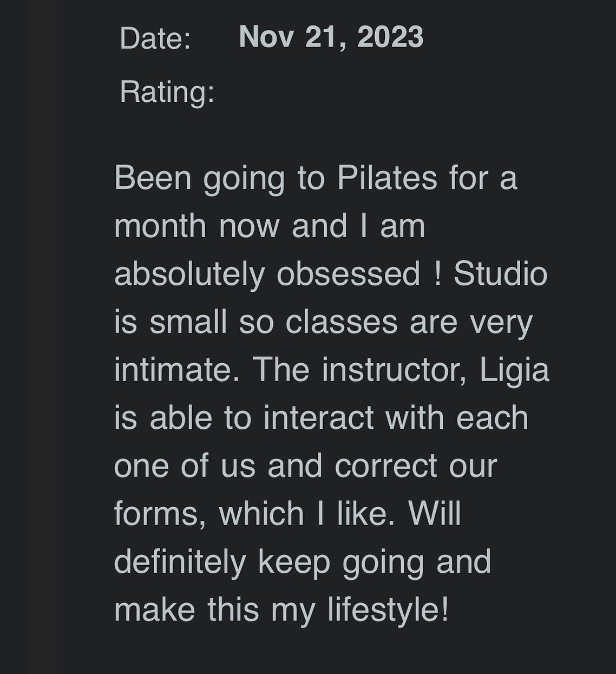
Task: Click the word "keep" in review
Action: click(294, 562)
